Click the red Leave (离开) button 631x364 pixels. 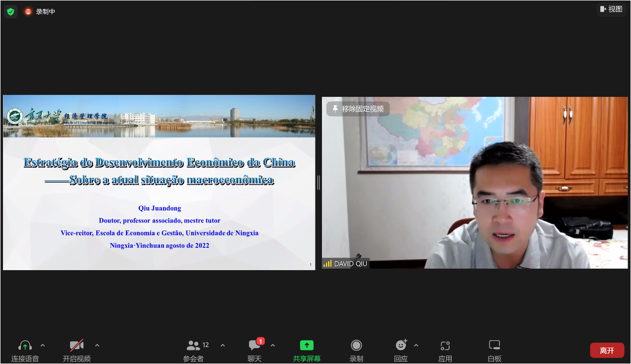pyautogui.click(x=607, y=350)
